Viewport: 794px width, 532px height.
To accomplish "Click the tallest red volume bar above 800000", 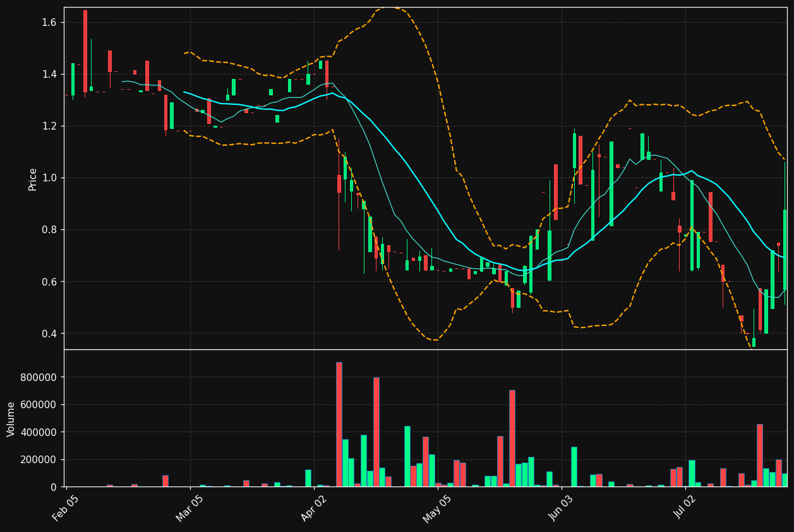I will [x=339, y=425].
